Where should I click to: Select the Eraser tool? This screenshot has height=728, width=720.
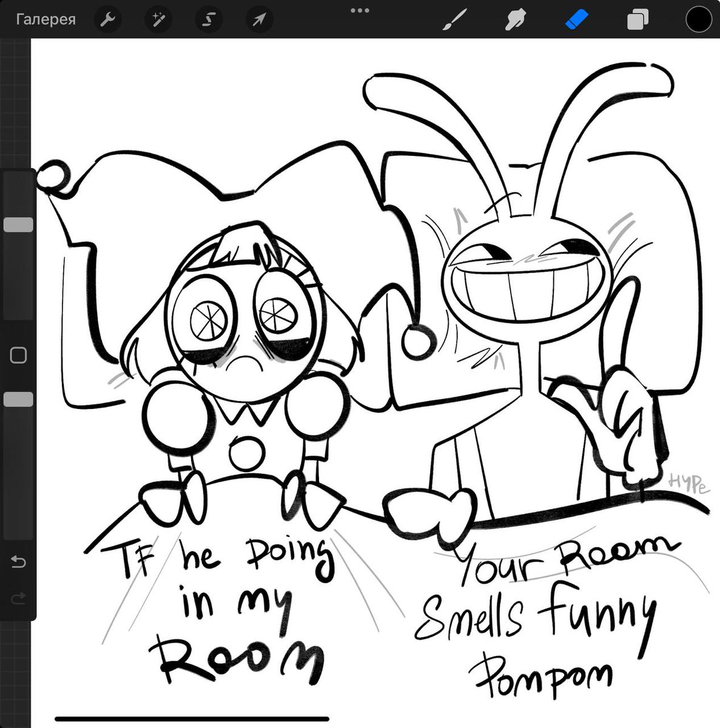click(577, 20)
